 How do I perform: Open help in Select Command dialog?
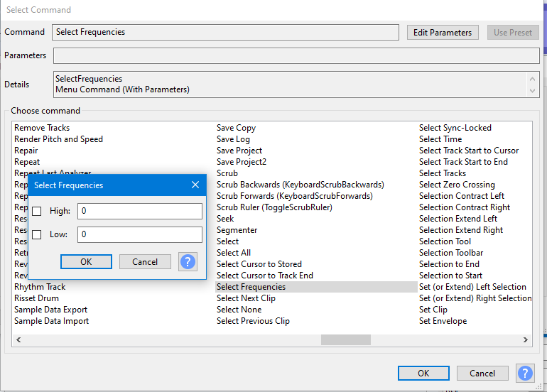[x=525, y=373]
